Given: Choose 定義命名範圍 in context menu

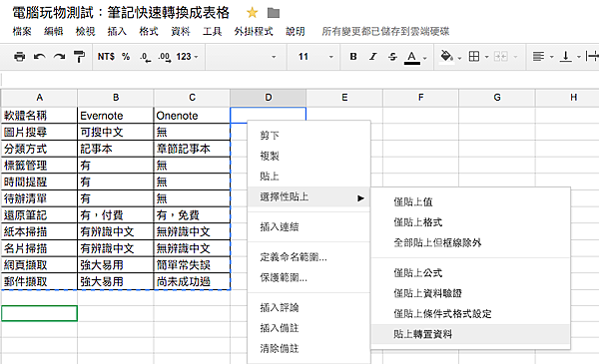Looking at the screenshot, I should [x=309, y=257].
